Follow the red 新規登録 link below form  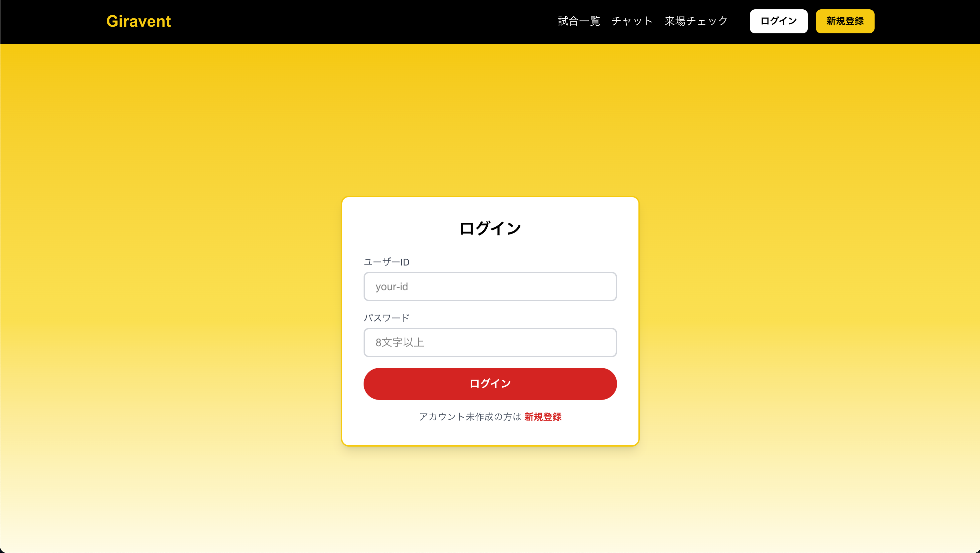pyautogui.click(x=543, y=417)
